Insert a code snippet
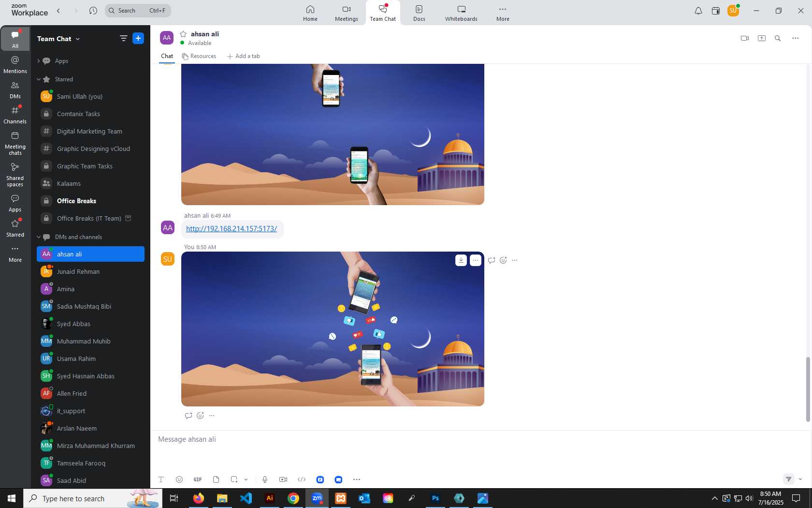The width and height of the screenshot is (812, 508). coord(302,479)
